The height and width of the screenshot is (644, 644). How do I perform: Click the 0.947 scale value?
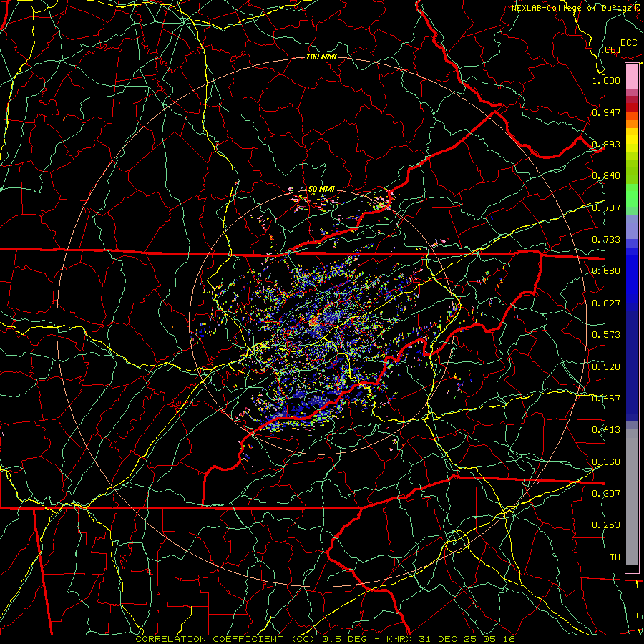(x=606, y=112)
